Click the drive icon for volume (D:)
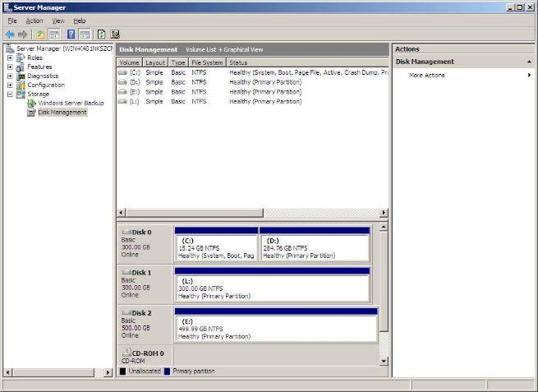The image size is (538, 392). tap(122, 82)
